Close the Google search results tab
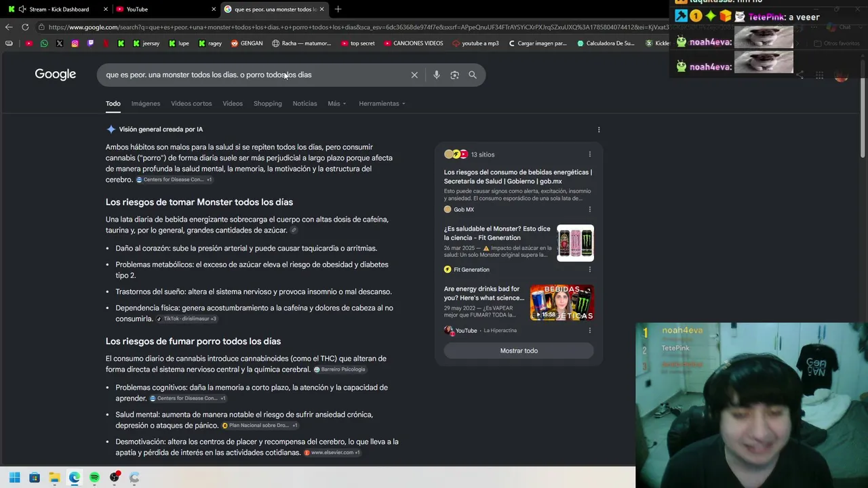Viewport: 868px width, 488px height. [321, 9]
